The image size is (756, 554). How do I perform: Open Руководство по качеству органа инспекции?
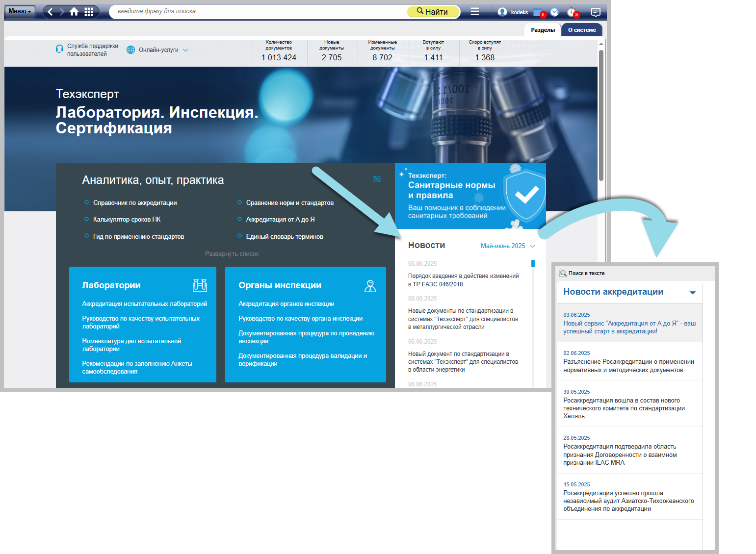pyautogui.click(x=301, y=319)
